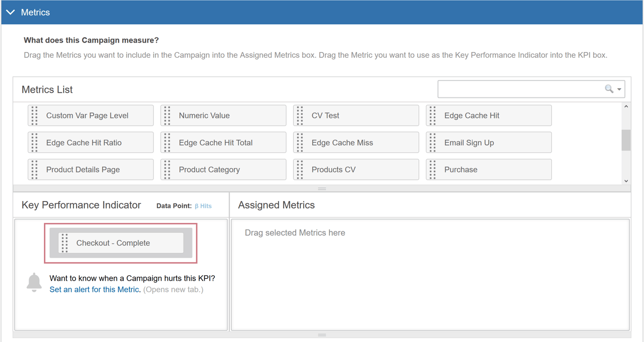Screen dimensions: 644x342
Task: Open the Hits data point link
Action: coord(203,206)
